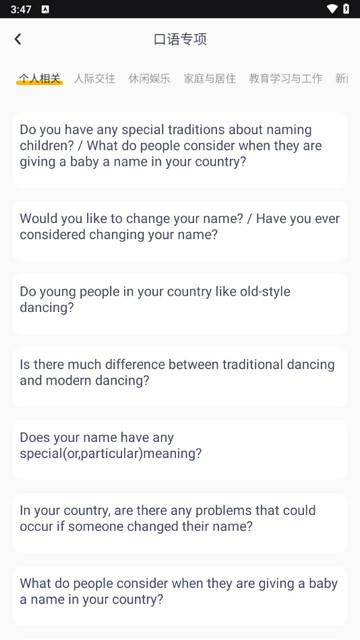360x640 pixels.
Task: Tap the clock showing 3:47
Action: point(21,9)
